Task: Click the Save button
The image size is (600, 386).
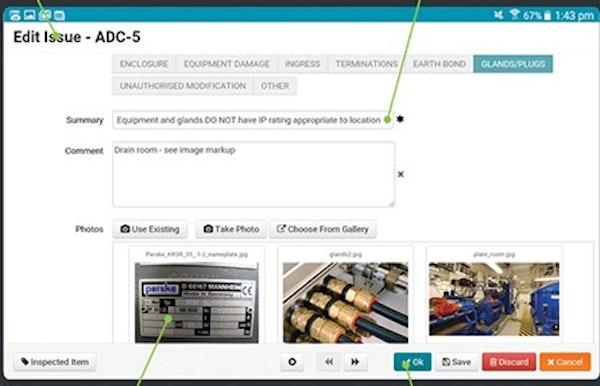Action: pos(456,362)
